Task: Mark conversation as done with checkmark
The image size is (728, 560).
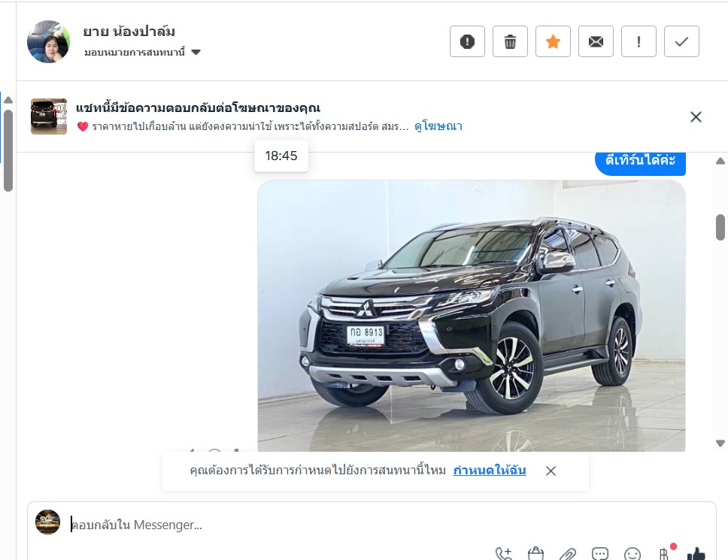Action: click(681, 42)
